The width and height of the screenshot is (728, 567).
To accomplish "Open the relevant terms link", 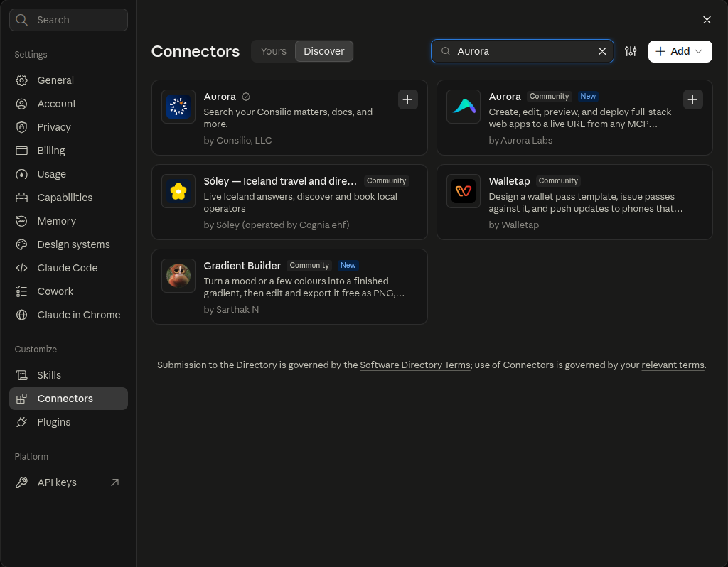I will 673,364.
